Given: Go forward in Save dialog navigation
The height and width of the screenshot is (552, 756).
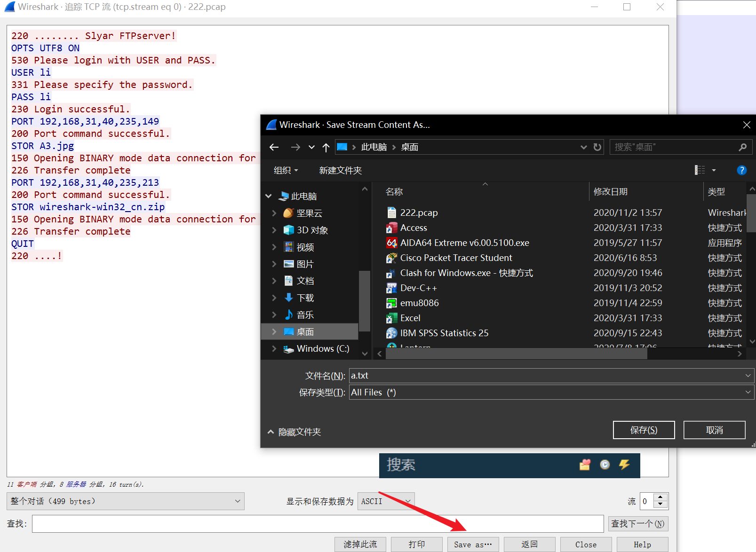Looking at the screenshot, I should point(295,147).
